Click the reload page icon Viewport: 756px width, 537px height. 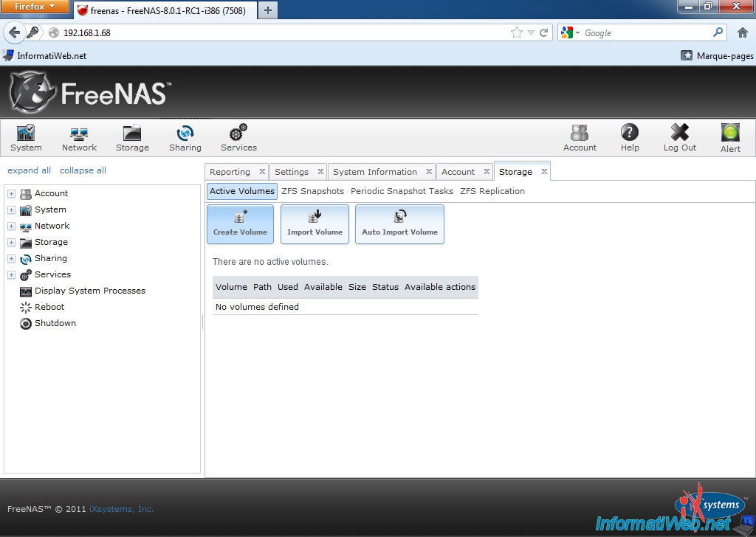(x=544, y=32)
